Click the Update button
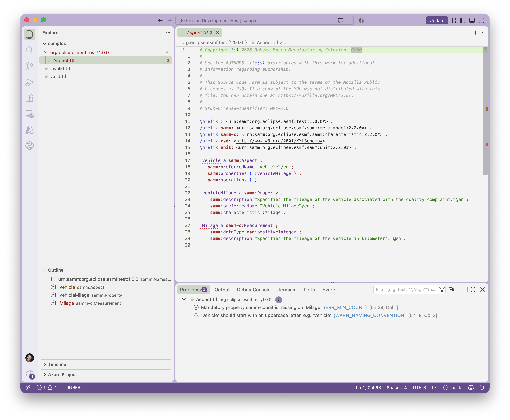Image resolution: width=510 pixels, height=420 pixels. click(437, 21)
